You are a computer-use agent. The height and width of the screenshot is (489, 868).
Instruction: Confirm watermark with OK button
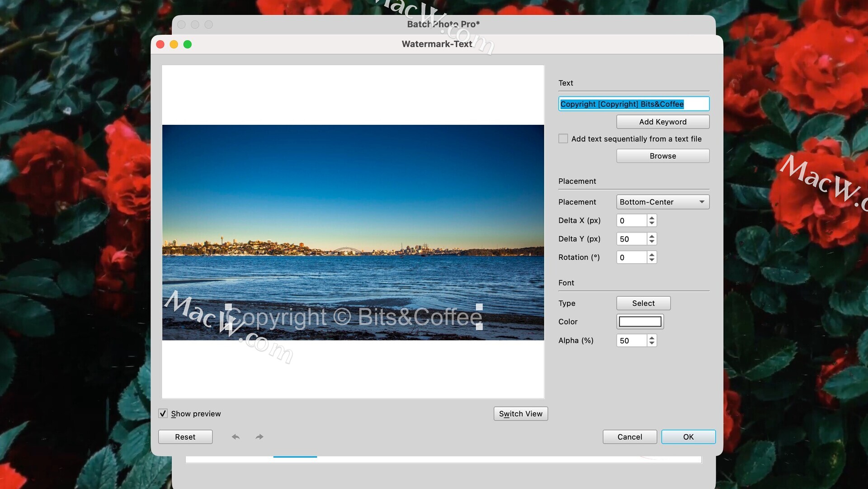click(x=688, y=437)
